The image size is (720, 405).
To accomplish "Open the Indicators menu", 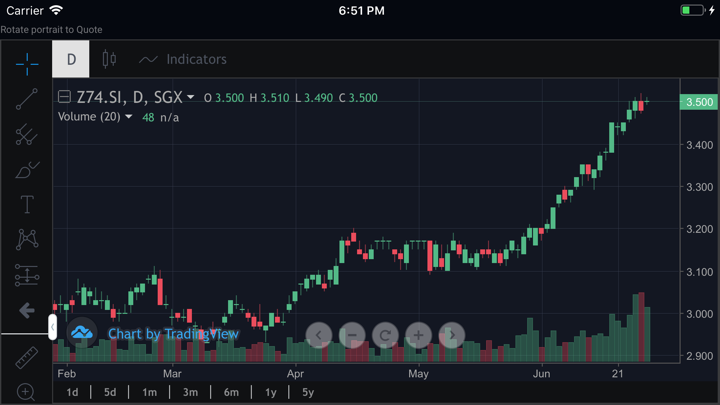I will (183, 59).
